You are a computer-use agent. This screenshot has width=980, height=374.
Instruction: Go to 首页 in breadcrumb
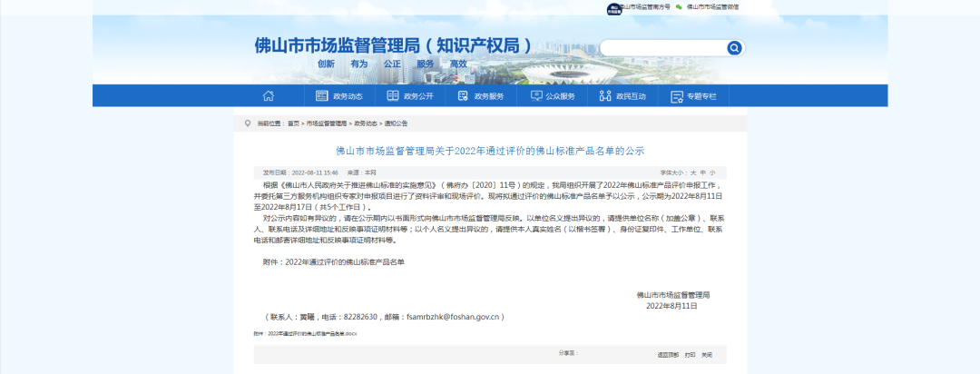(x=293, y=123)
